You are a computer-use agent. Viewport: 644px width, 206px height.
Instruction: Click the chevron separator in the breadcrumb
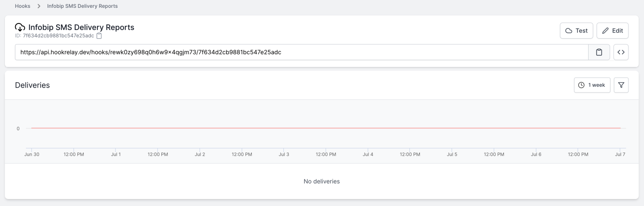tap(39, 6)
